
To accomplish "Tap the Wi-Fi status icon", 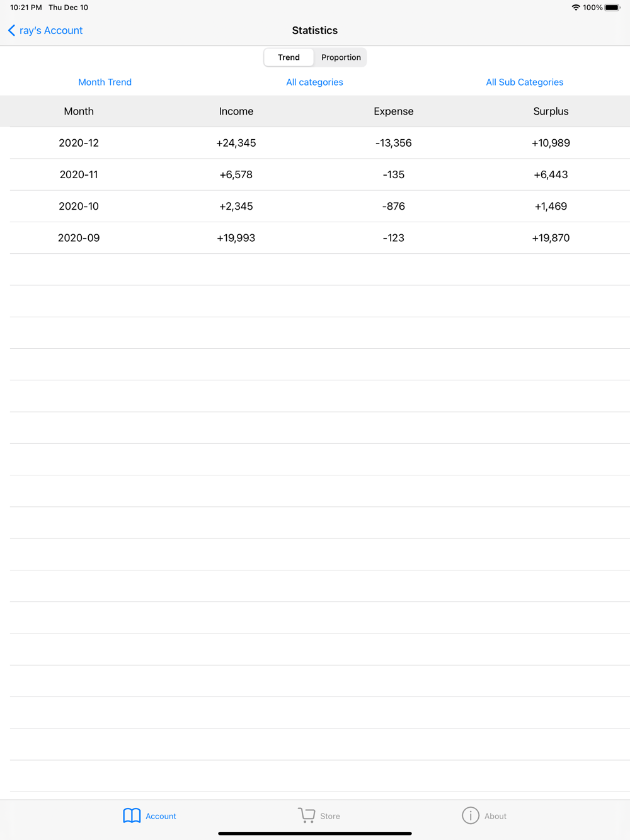I will (575, 8).
